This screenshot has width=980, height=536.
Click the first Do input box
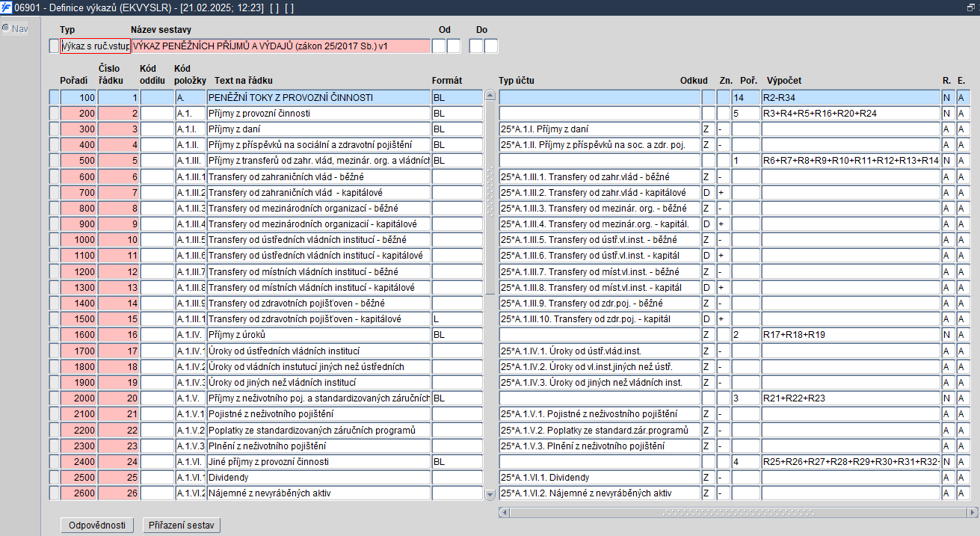coord(476,46)
